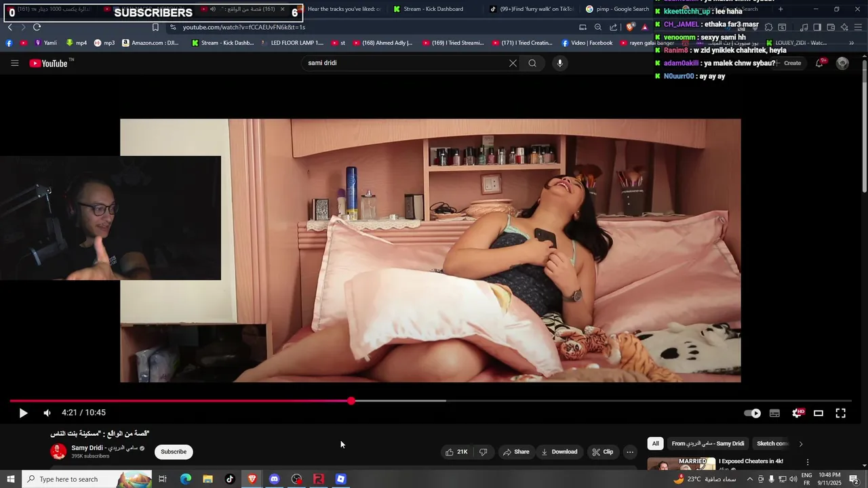This screenshot has height=488, width=868.
Task: Open 'Amazon.com : DJI...' bookmark
Action: pyautogui.click(x=150, y=43)
